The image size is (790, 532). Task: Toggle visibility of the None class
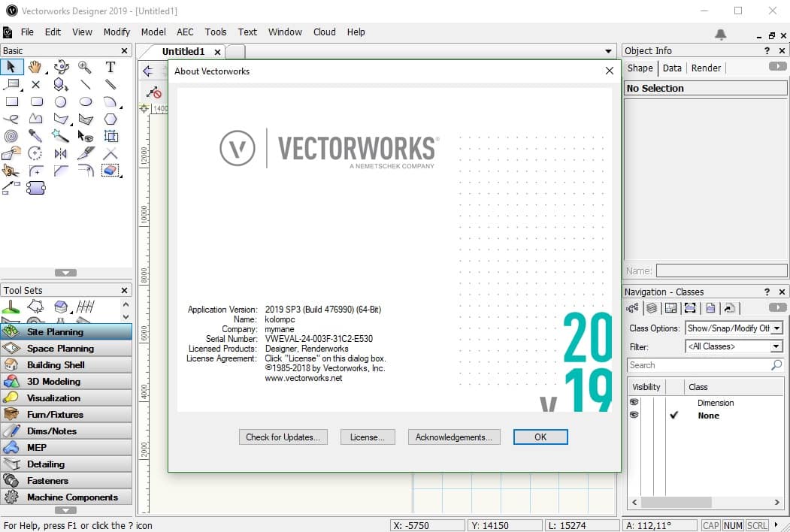(634, 416)
